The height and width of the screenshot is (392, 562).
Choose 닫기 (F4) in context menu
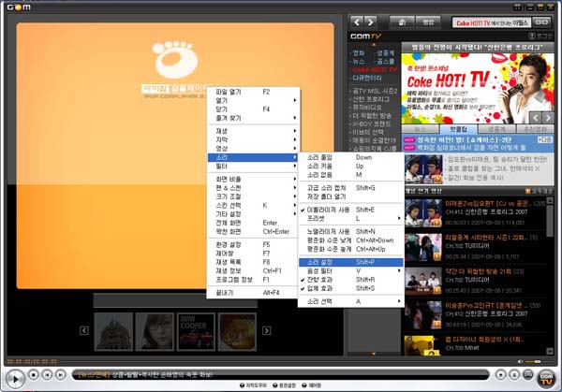253,109
